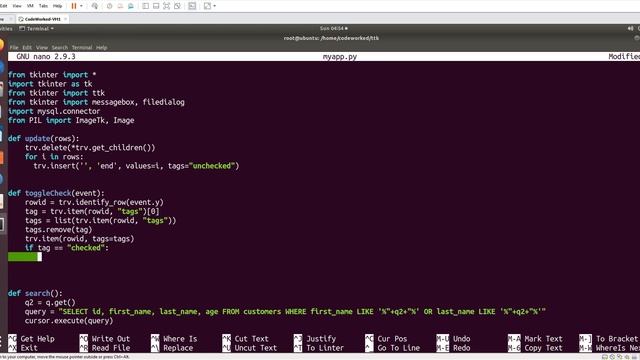This screenshot has width=640, height=360.
Task: Close the CodeWorked-VM1 tab
Action: click(x=65, y=19)
